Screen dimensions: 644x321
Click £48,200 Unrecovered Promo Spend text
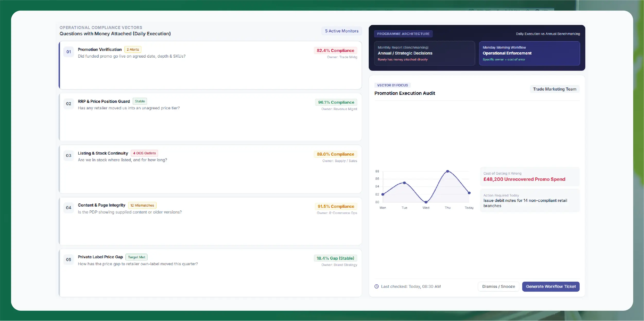tap(524, 179)
